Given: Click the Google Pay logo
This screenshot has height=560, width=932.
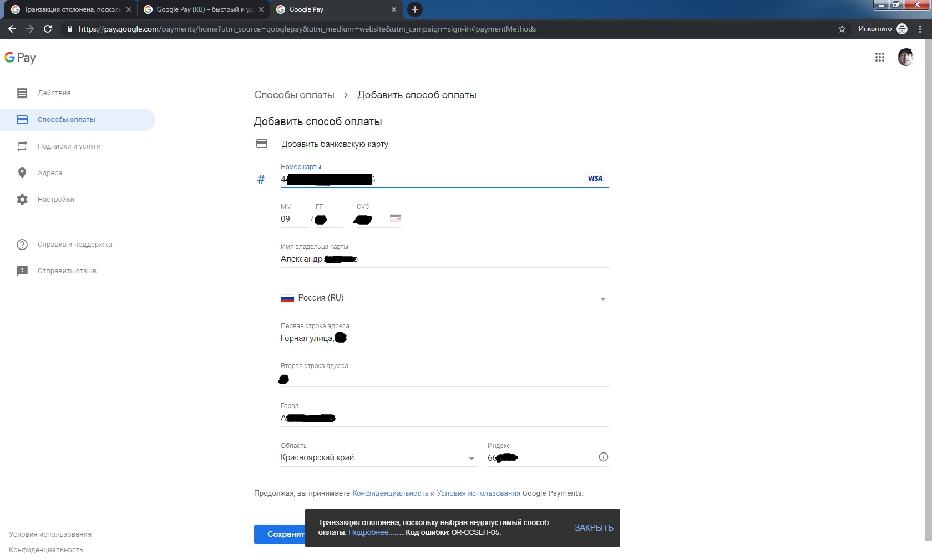Looking at the screenshot, I should click(x=20, y=58).
